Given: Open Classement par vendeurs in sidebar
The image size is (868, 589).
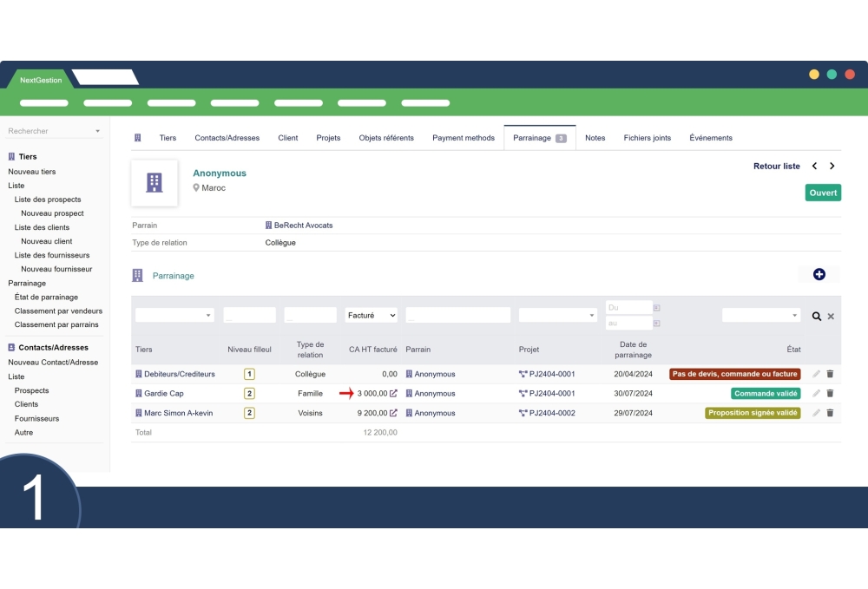Looking at the screenshot, I should tap(58, 311).
